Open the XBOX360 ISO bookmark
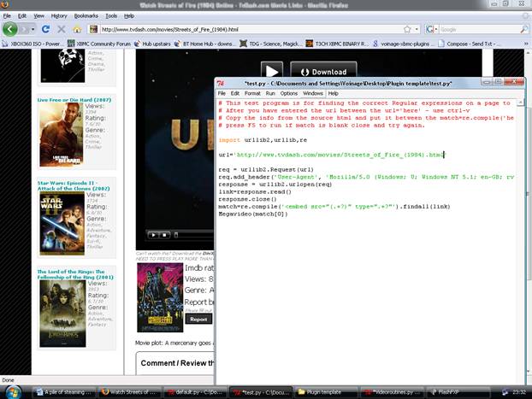This screenshot has width=532, height=399. [33, 44]
